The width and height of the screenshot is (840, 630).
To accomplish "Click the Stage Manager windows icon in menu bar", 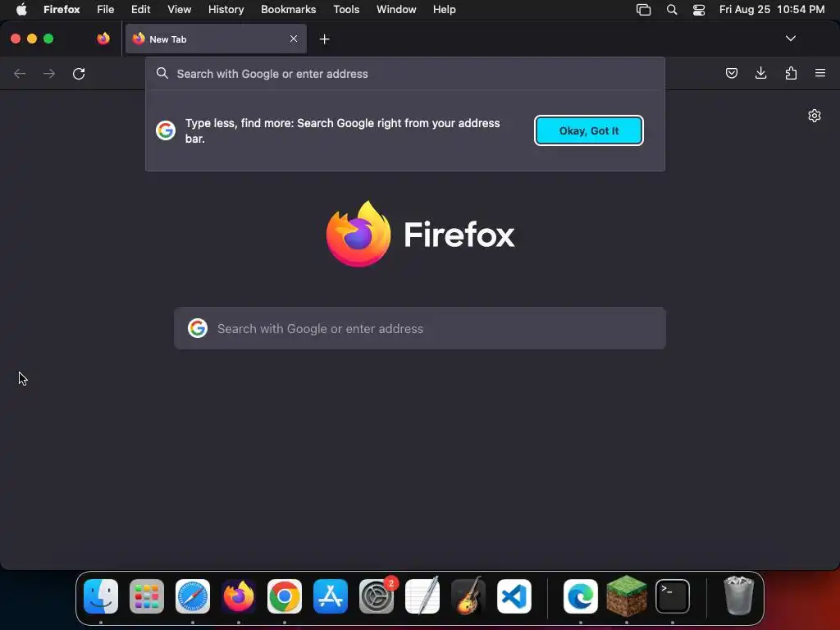I will (x=643, y=10).
